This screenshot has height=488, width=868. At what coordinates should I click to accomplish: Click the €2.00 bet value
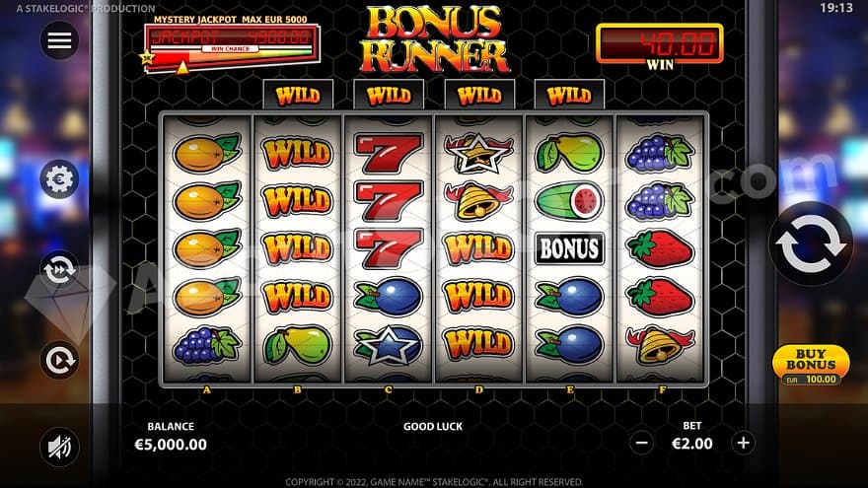tap(692, 444)
